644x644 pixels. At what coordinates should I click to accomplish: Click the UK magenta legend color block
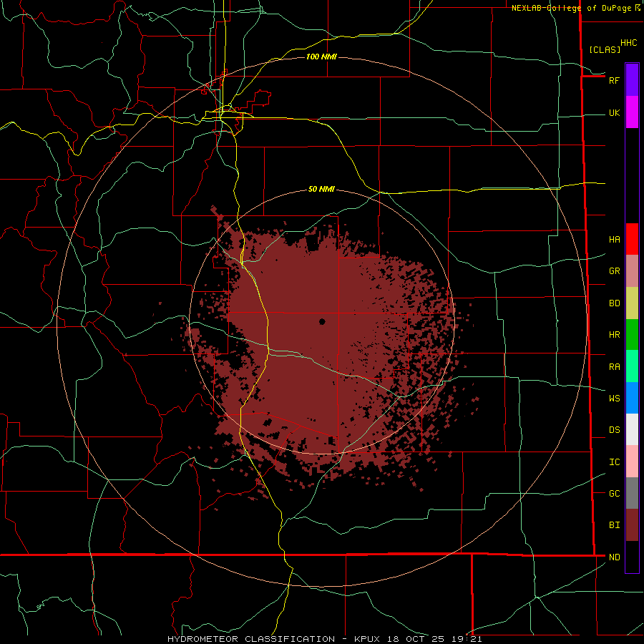coord(632,112)
